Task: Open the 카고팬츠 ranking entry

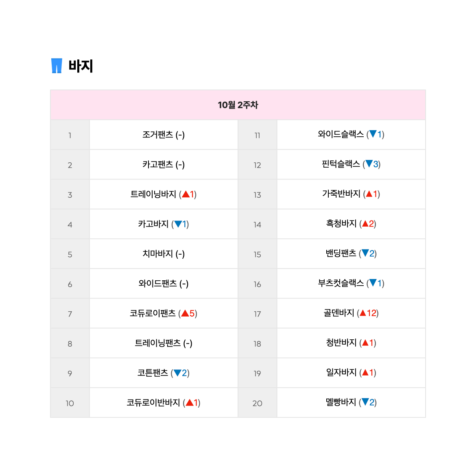Action: (x=164, y=164)
